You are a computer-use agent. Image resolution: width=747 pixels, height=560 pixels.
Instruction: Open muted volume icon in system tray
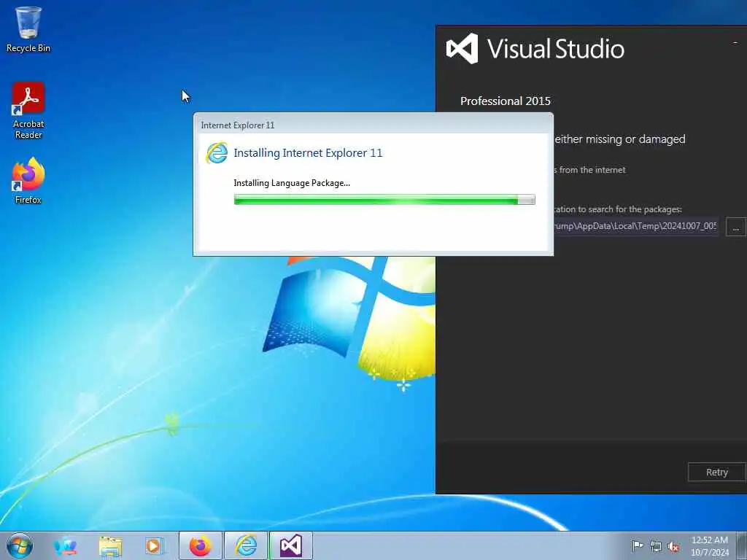[x=673, y=546]
